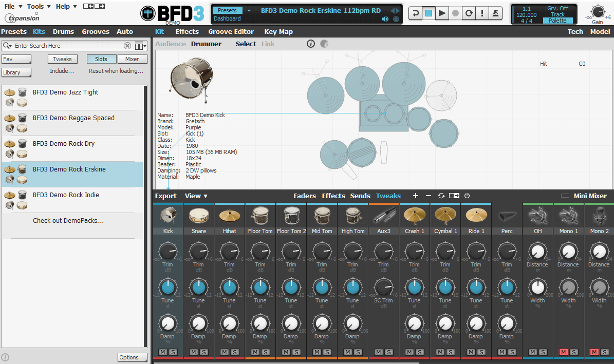
Task: Click the panic exclamation mark icon
Action: [x=482, y=14]
